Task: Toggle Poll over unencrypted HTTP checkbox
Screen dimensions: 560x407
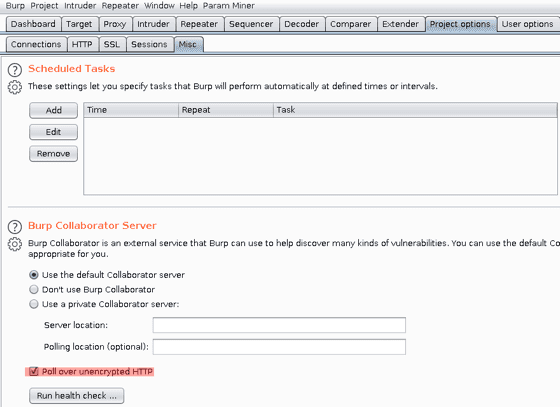Action: tap(34, 371)
